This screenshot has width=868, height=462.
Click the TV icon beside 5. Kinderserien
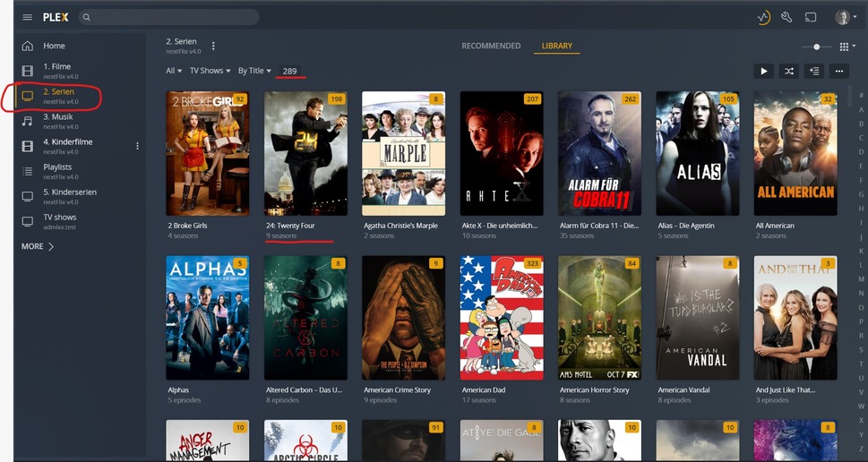27,196
